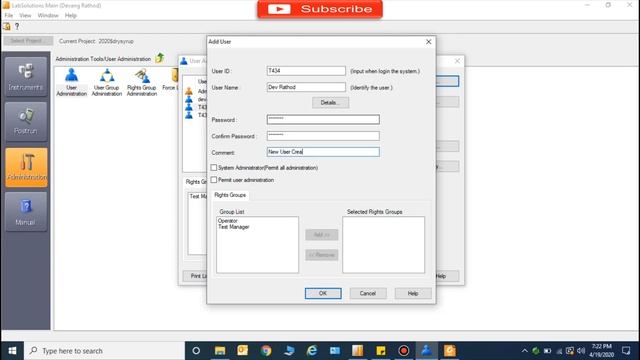The width and height of the screenshot is (640, 360).
Task: Select the Administration sidebar button
Action: (26, 167)
